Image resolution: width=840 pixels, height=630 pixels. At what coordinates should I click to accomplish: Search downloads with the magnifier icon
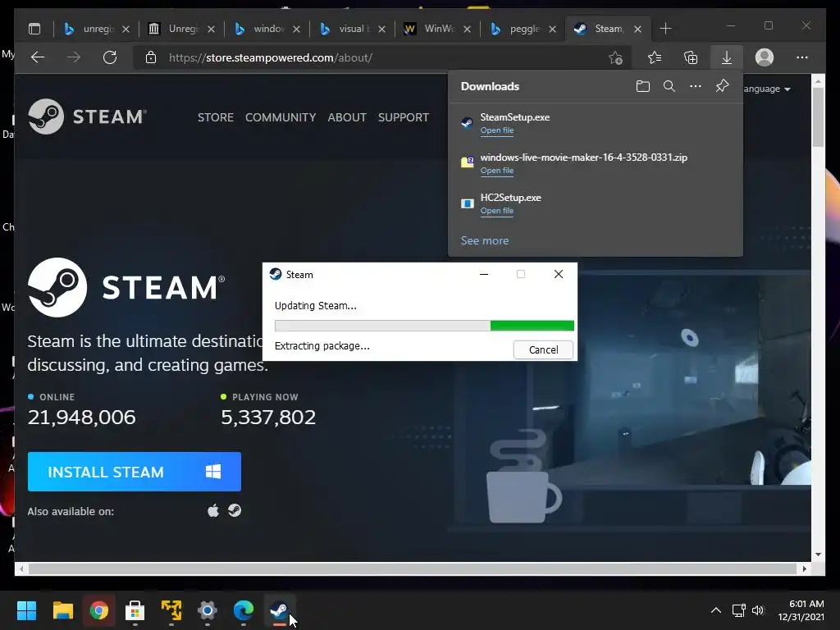(669, 86)
